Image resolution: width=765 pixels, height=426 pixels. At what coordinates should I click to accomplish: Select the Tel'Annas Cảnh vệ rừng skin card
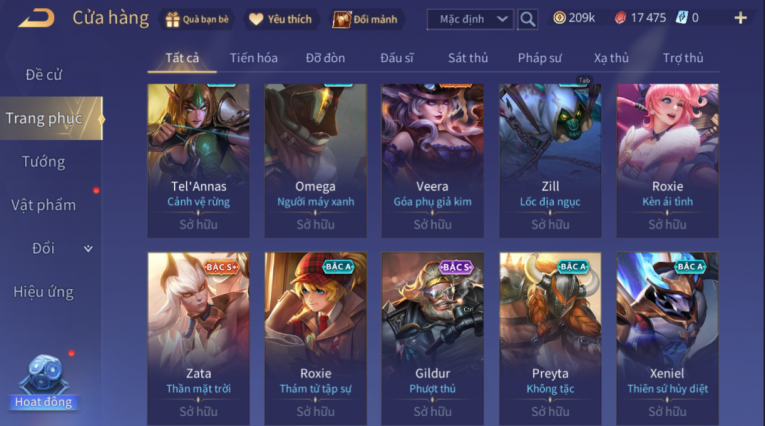pyautogui.click(x=199, y=161)
